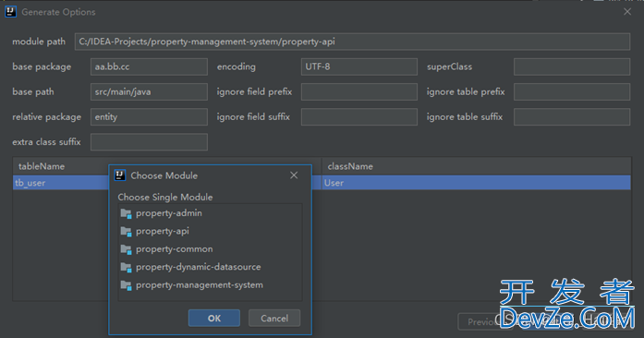Click the extra class suffix label
Viewport: 644px width, 338px height.
[x=46, y=142]
